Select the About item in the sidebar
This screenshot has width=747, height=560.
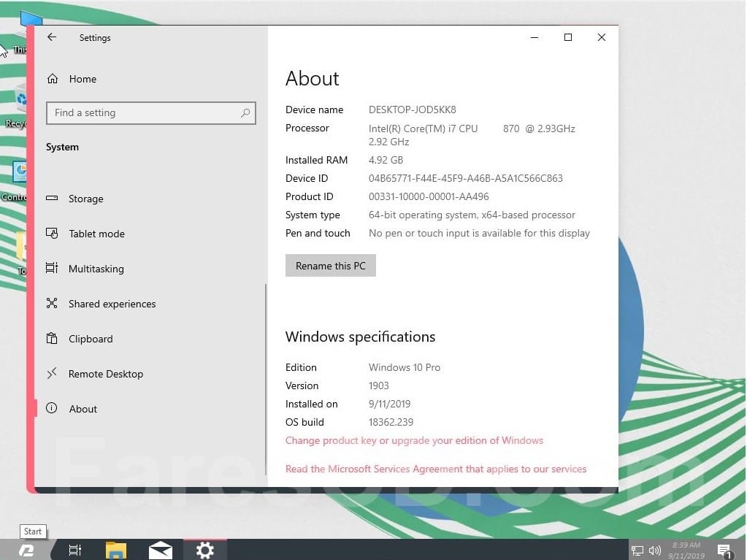(x=72, y=409)
